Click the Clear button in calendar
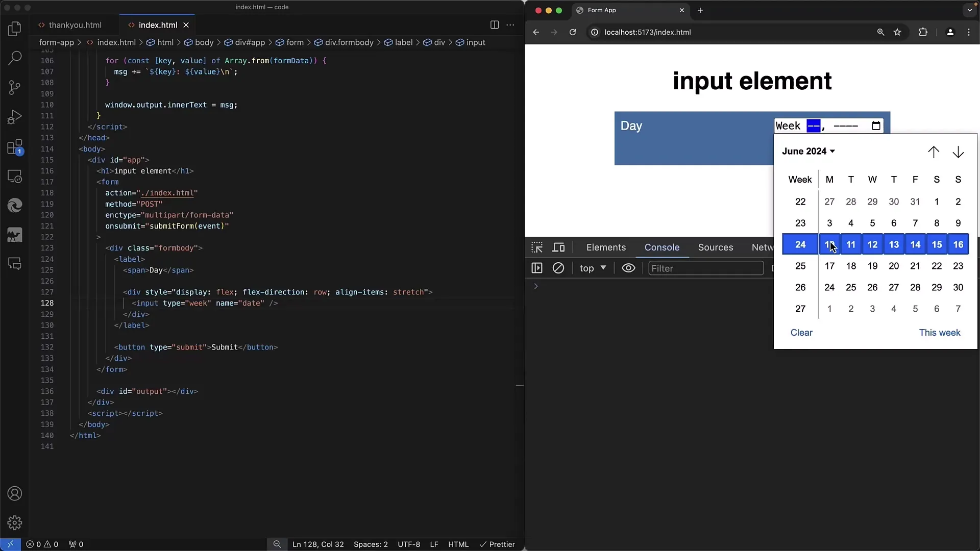This screenshot has height=551, width=980. [802, 332]
